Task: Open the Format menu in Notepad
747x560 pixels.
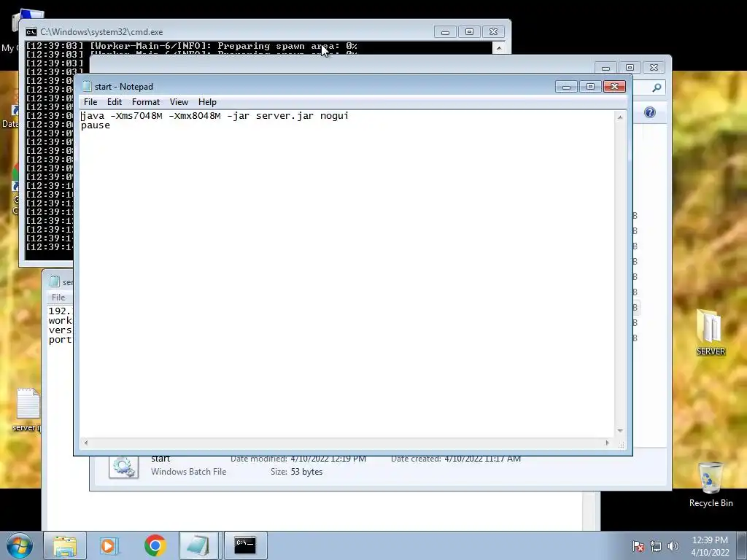Action: click(x=146, y=102)
